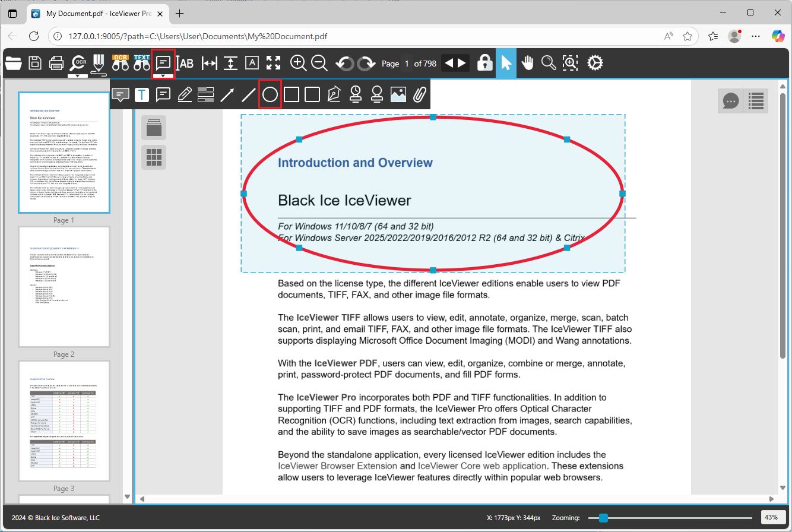The image size is (792, 532).
Task: Select the arrow pointer tool
Action: pyautogui.click(x=506, y=64)
